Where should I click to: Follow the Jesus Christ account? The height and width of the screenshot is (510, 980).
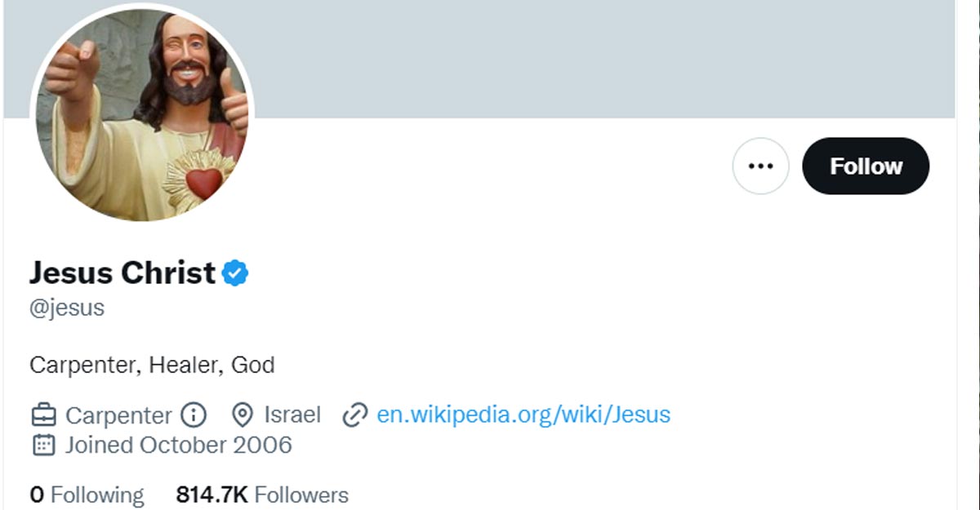tap(866, 166)
